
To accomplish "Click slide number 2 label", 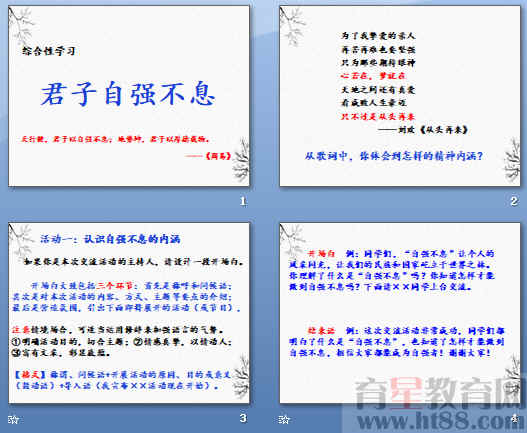I will pyautogui.click(x=514, y=201).
